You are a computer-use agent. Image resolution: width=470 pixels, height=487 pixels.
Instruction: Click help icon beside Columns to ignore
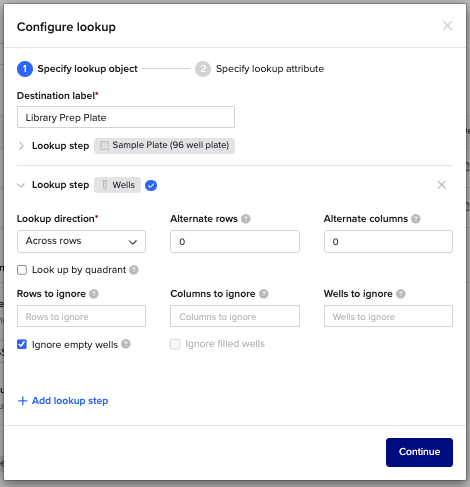(x=264, y=294)
